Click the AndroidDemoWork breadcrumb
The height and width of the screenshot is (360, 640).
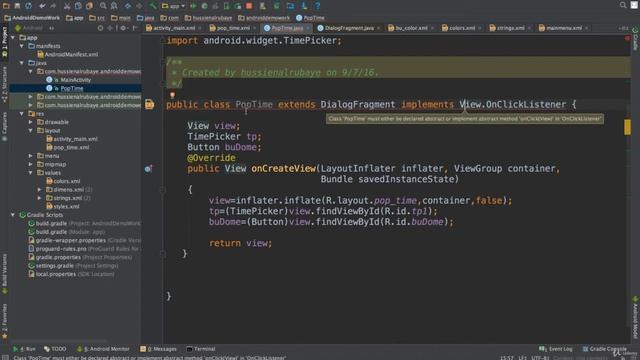(32, 18)
